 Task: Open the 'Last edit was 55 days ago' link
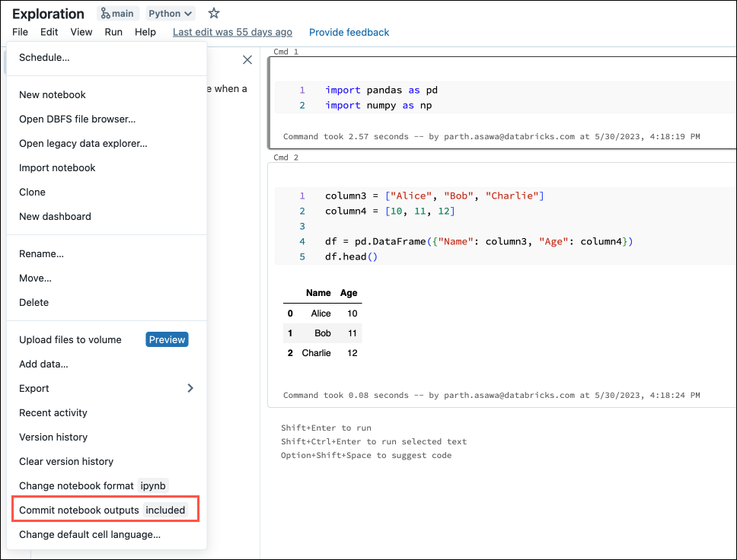point(232,32)
